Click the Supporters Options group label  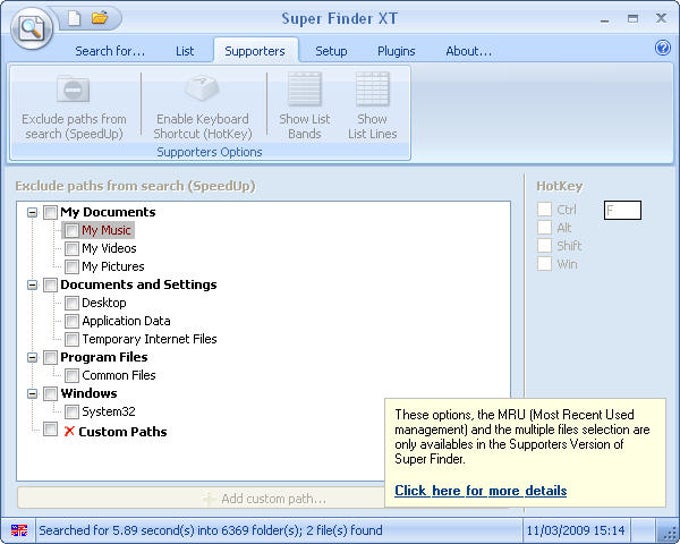pyautogui.click(x=209, y=152)
